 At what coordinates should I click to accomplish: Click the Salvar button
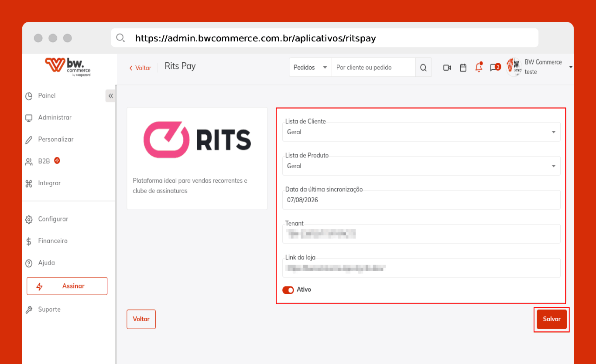point(551,319)
